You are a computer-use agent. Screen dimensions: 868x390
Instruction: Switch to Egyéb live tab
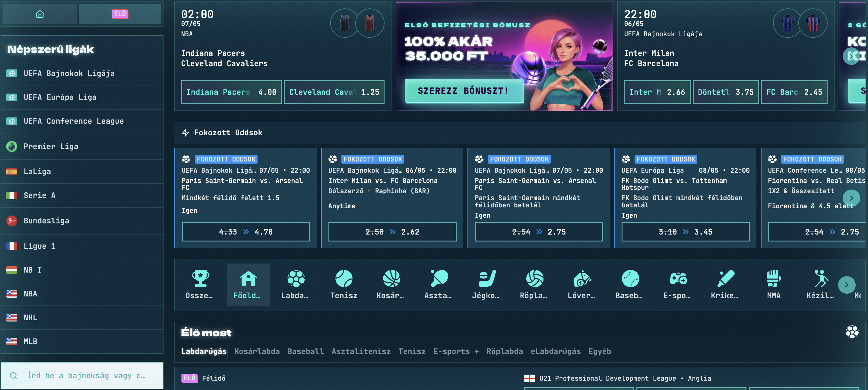[600, 352]
